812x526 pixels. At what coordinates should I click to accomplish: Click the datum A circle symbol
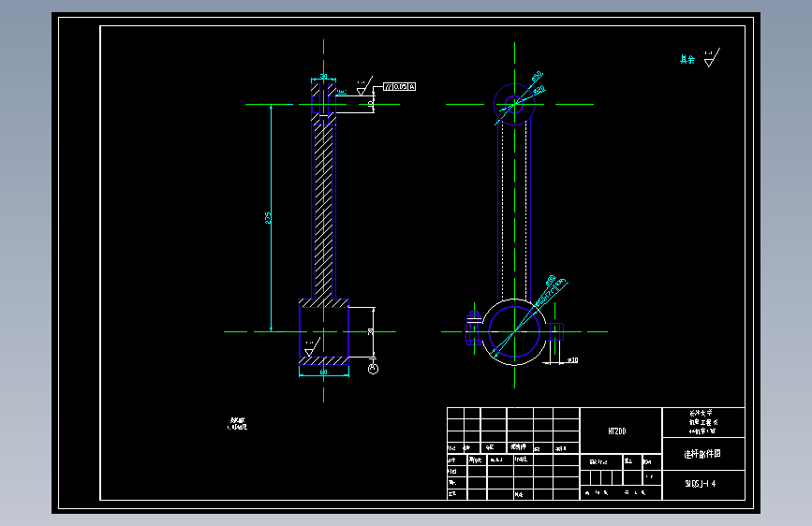point(373,369)
